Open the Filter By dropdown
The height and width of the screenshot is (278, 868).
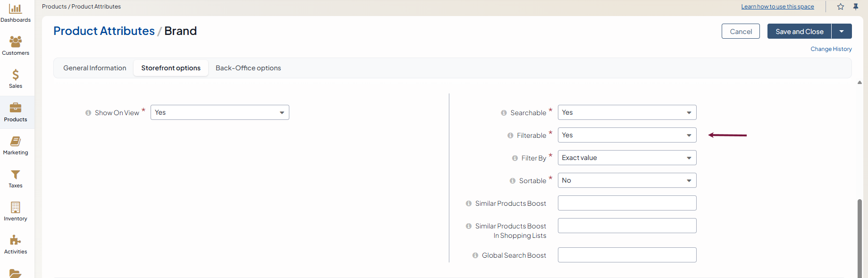click(x=627, y=158)
